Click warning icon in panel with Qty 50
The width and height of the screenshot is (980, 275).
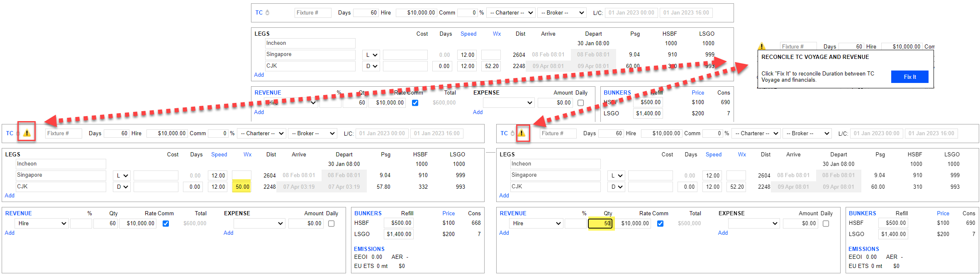(522, 133)
